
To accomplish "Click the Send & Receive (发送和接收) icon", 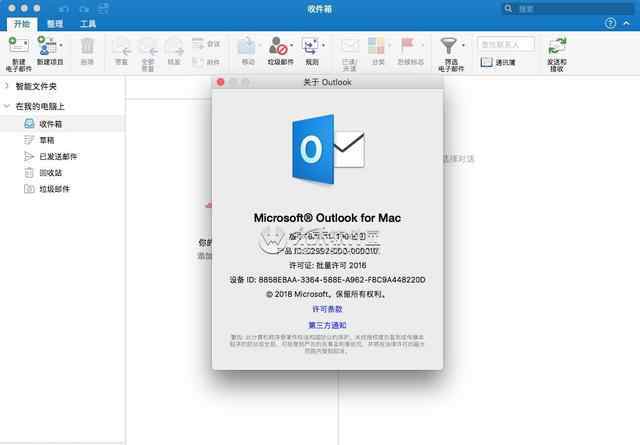I will tap(557, 46).
